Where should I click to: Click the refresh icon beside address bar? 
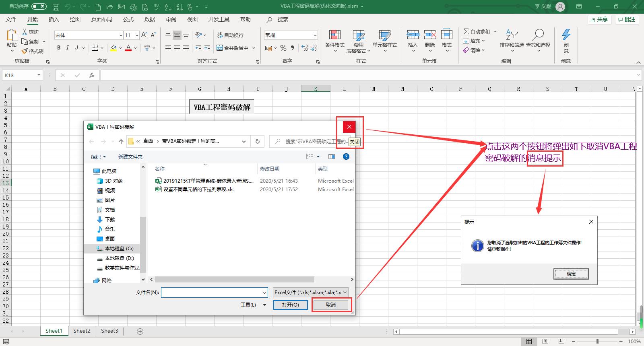point(258,141)
